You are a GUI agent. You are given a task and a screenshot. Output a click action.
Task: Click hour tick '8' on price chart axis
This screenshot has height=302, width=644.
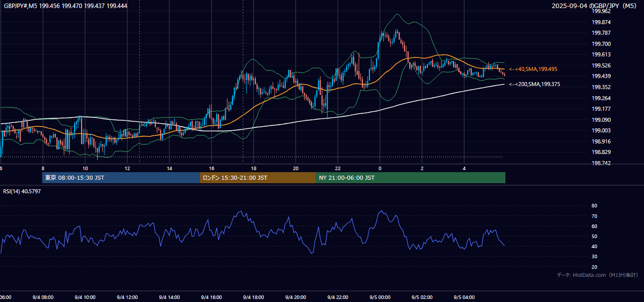click(43, 169)
